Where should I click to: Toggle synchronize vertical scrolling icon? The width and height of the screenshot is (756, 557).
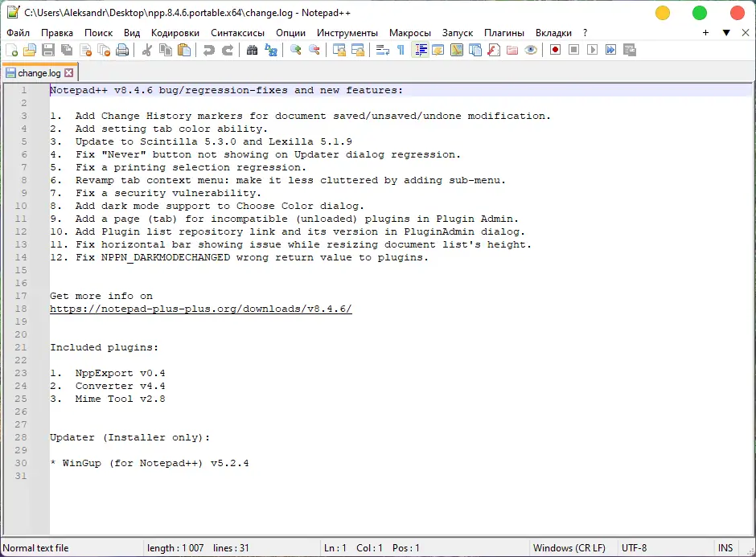(x=339, y=50)
